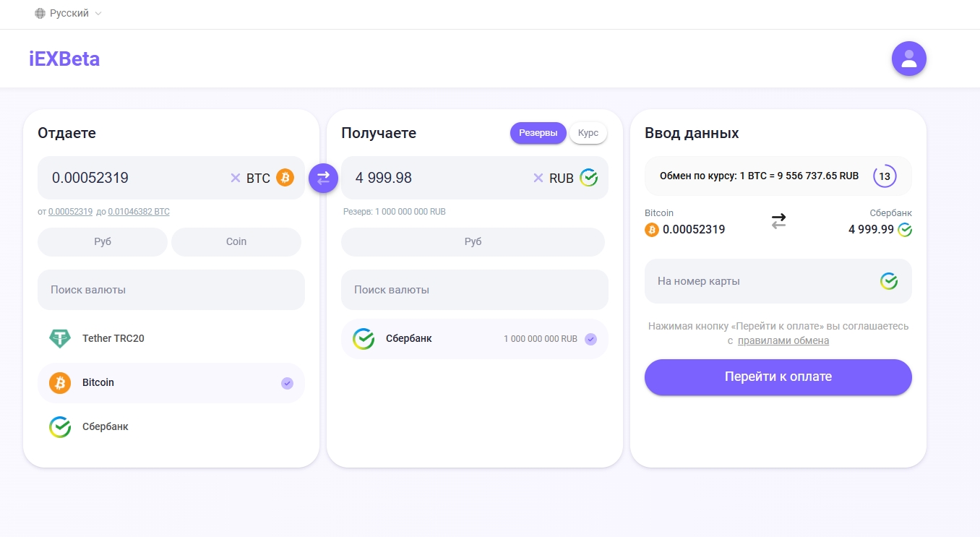Open the user profile avatar icon

click(908, 59)
